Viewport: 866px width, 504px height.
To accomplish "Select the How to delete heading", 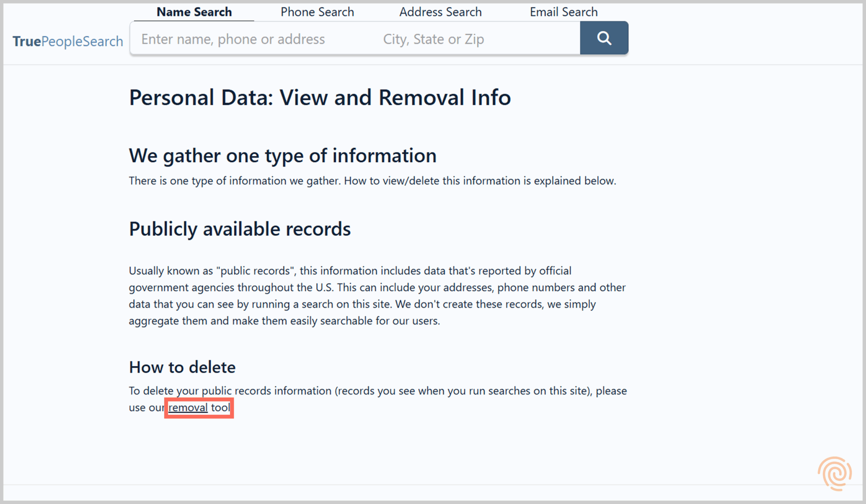I will coord(182,367).
